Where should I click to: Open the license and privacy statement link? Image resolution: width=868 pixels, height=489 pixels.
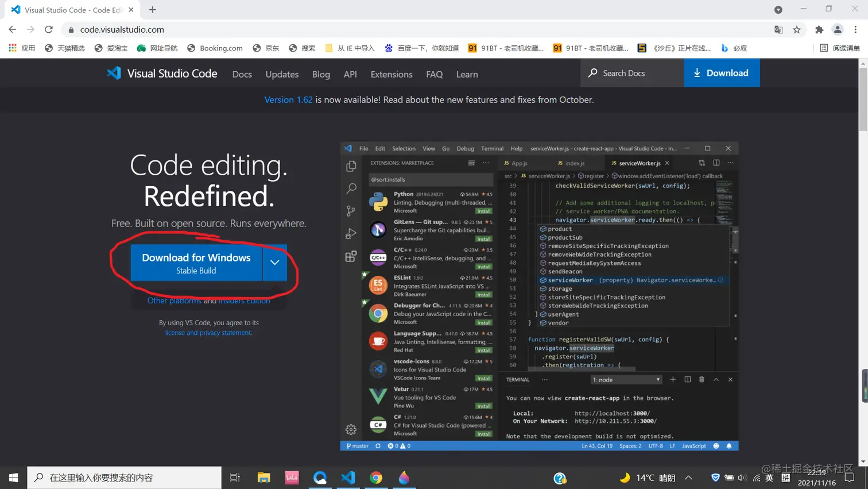click(x=208, y=333)
